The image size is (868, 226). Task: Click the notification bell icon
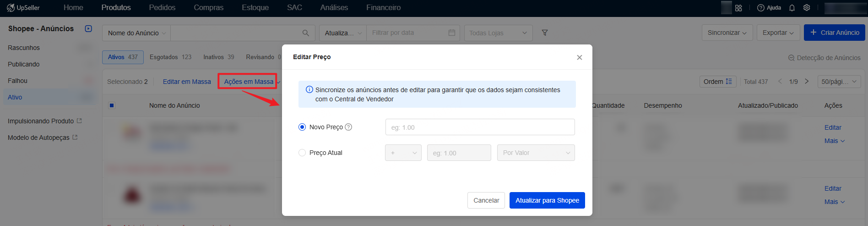point(792,8)
